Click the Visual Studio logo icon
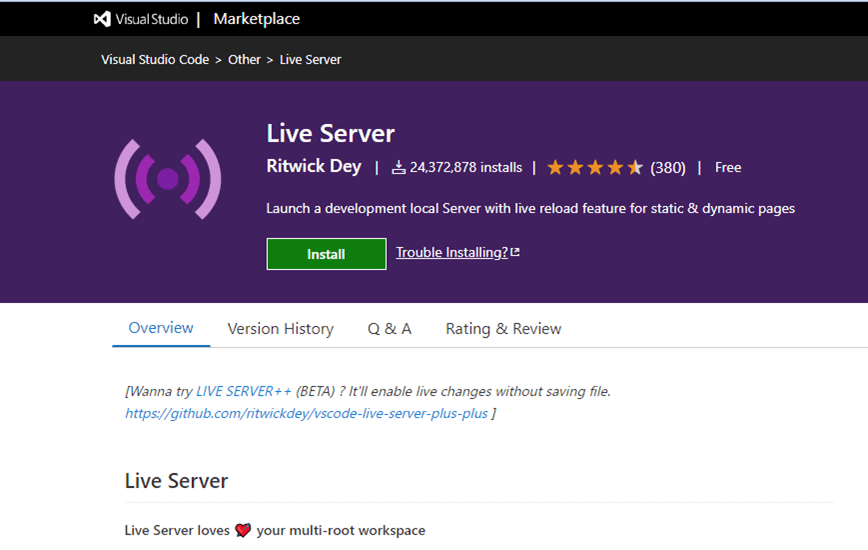 [102, 19]
